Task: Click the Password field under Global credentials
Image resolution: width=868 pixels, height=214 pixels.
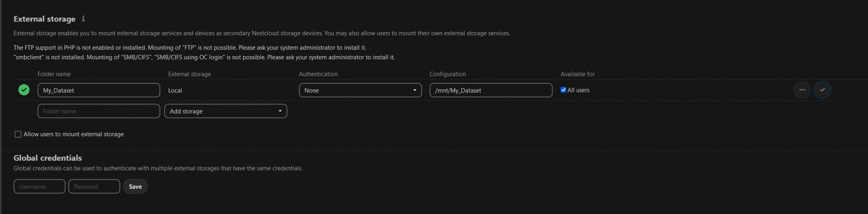Action: (x=94, y=186)
